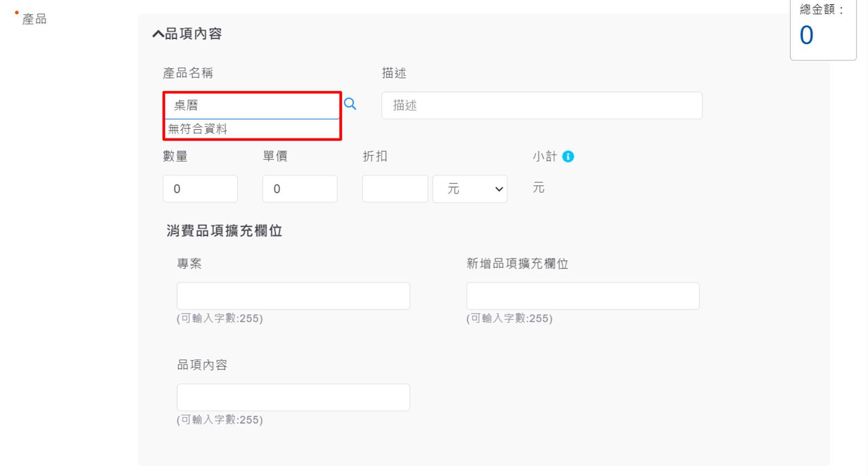The image size is (868, 476).
Task: Select the 無符合資料 suggestion row
Action: [x=252, y=129]
